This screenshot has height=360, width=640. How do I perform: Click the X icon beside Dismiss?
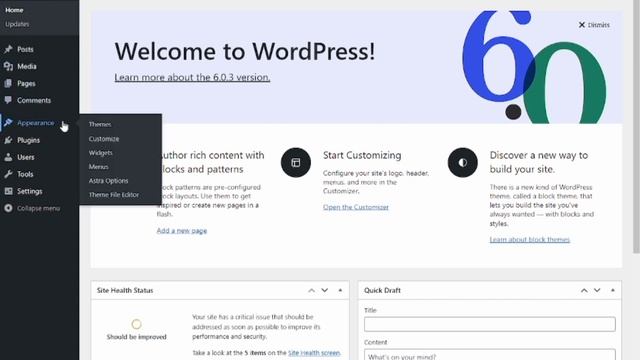582,25
